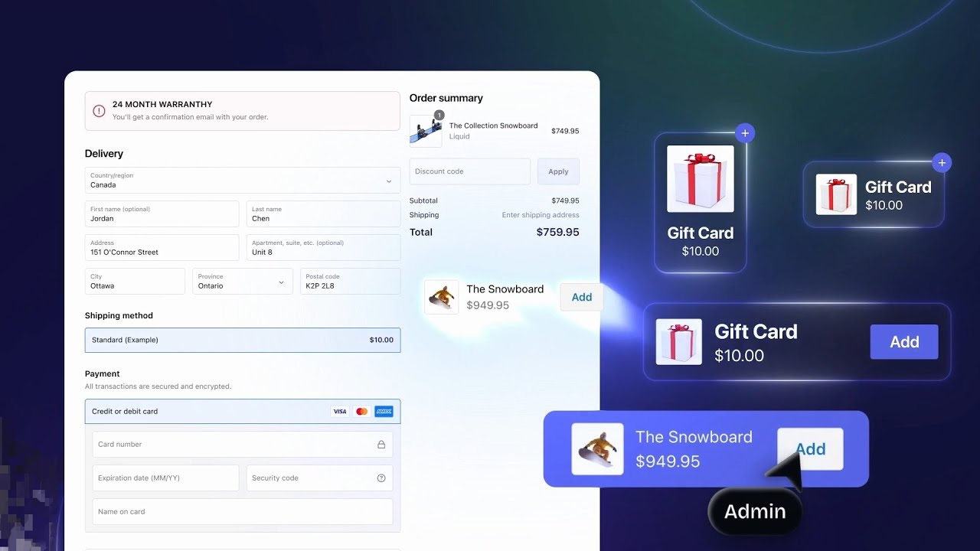Click the City field
Viewport: 980px width, 551px height.
point(135,282)
